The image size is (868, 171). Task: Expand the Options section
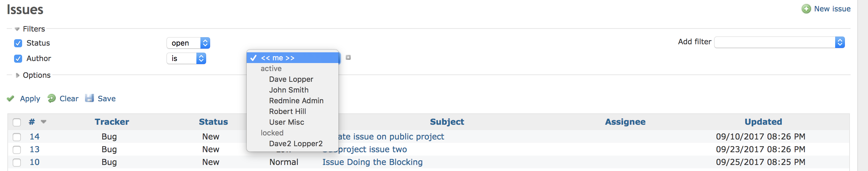pos(18,75)
